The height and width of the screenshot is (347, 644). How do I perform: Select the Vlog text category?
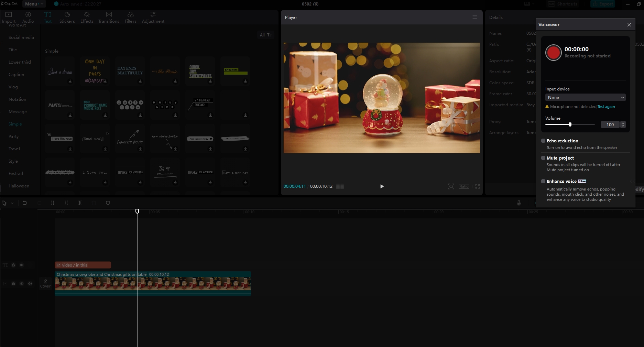pos(13,87)
